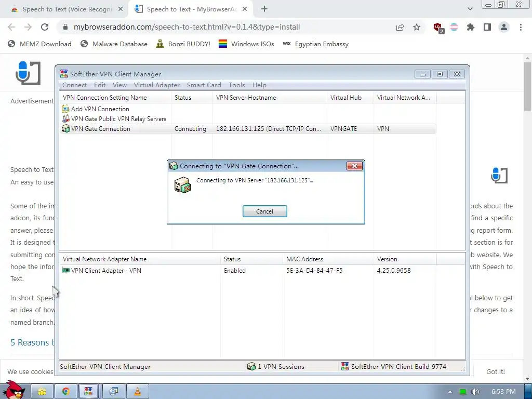Image resolution: width=532 pixels, height=399 pixels.
Task: Open the Virtual Adapter menu
Action: pyautogui.click(x=157, y=85)
